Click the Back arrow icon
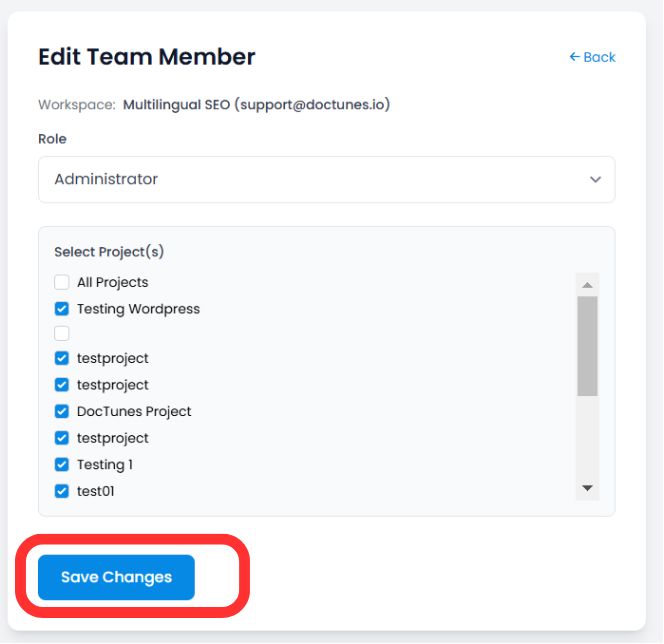Viewport: 664px width, 644px height. (x=574, y=57)
